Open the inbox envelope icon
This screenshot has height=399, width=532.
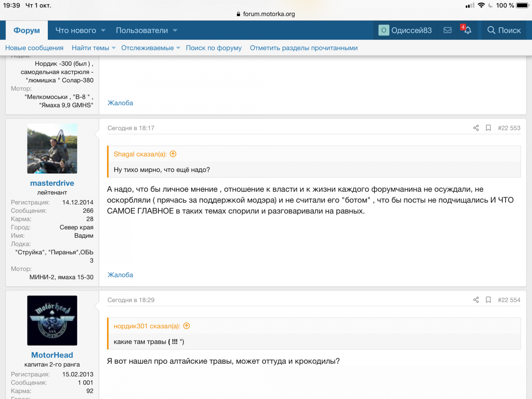point(448,30)
